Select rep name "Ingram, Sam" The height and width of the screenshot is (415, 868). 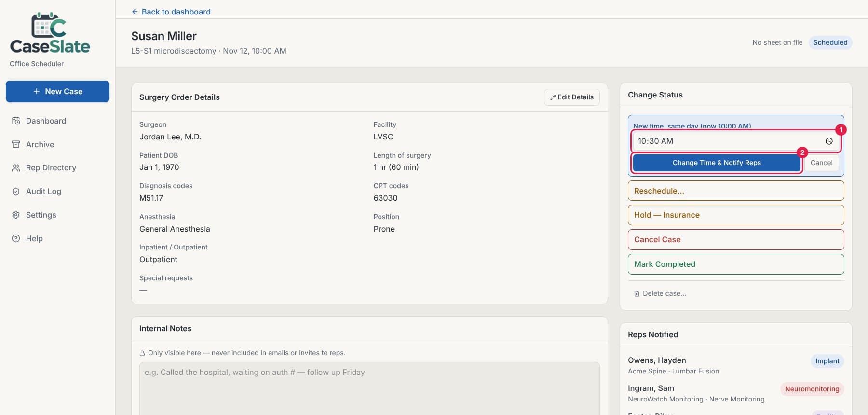(651, 388)
